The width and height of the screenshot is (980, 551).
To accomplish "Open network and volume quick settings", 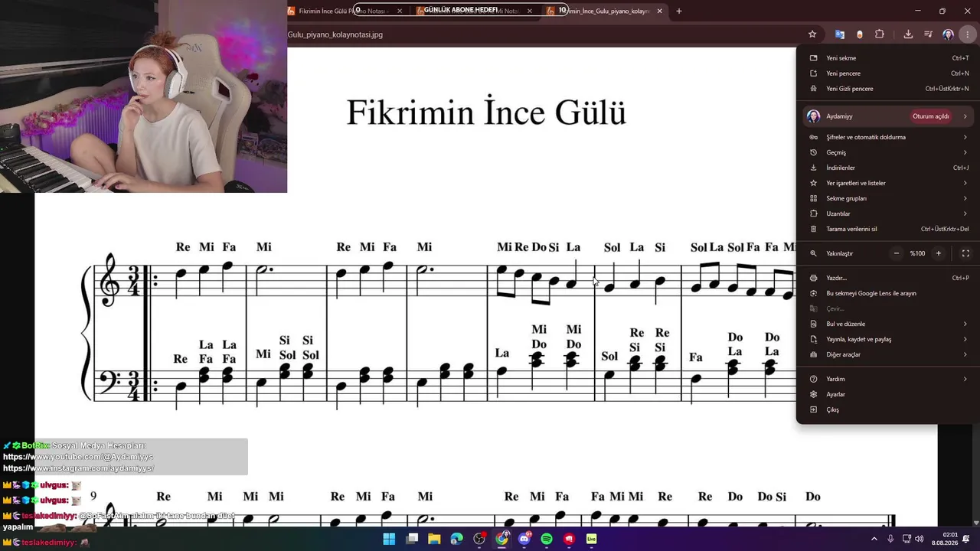I will tap(913, 539).
